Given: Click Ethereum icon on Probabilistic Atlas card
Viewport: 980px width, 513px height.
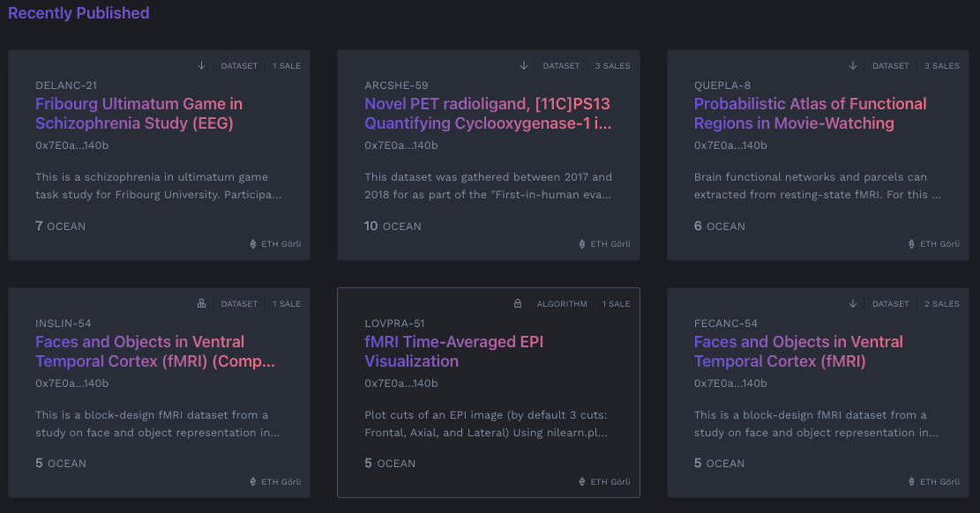Looking at the screenshot, I should 912,244.
